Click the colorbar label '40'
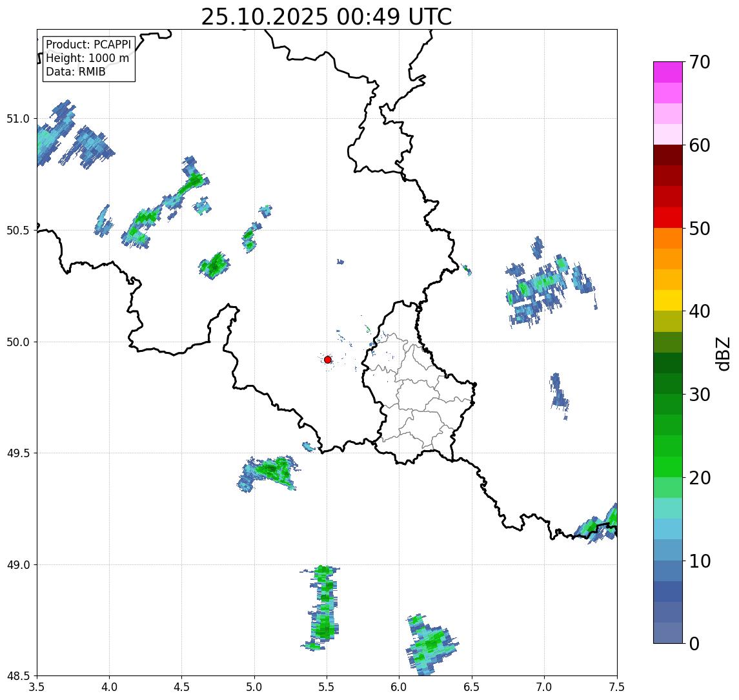739x700 pixels. coord(699,311)
